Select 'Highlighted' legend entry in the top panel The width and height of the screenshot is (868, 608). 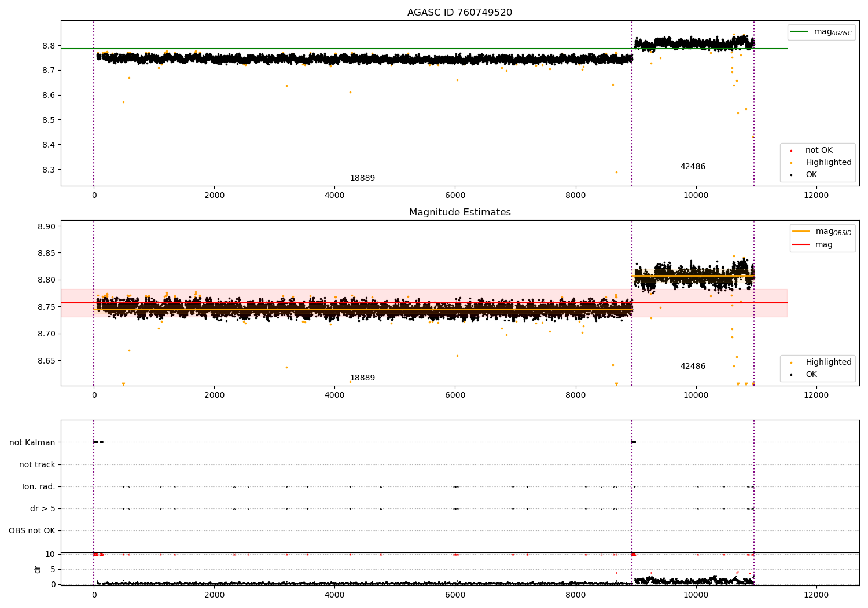[x=828, y=163]
